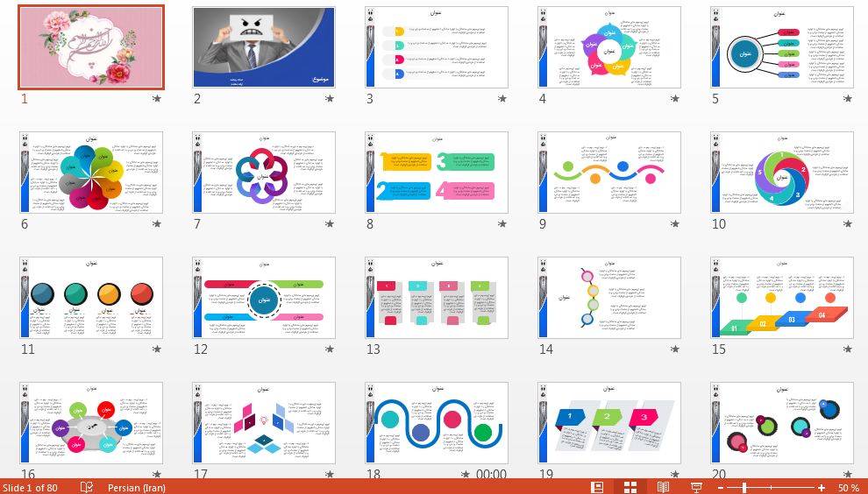This screenshot has width=868, height=494.
Task: Click the Slide 1 of 80 indicator
Action: [x=31, y=487]
